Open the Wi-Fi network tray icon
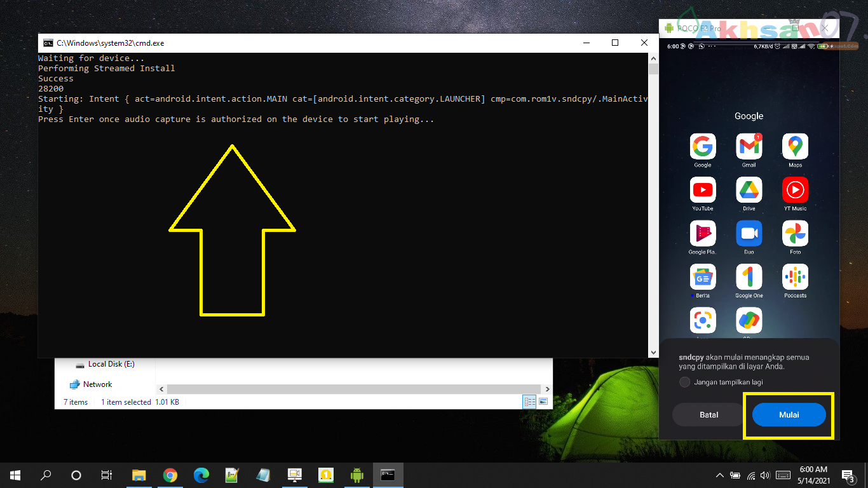 751,475
